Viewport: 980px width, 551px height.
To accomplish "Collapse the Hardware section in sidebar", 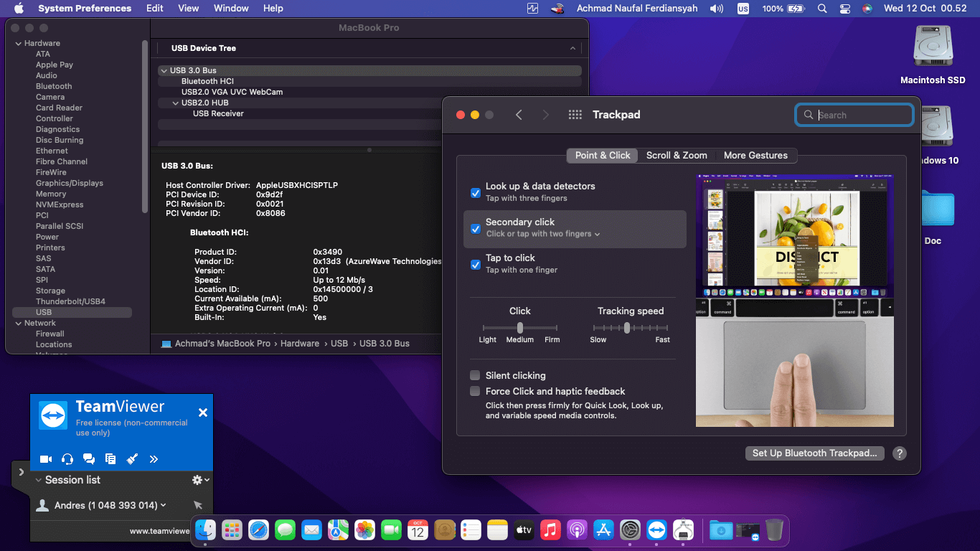I will (x=18, y=43).
